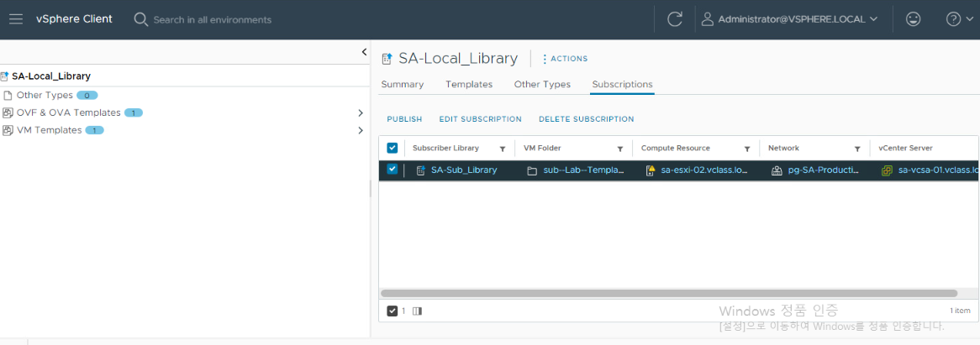The image size is (980, 345).
Task: Open the sa-vcsa-01.vclass.lo vCenter link
Action: coord(939,170)
